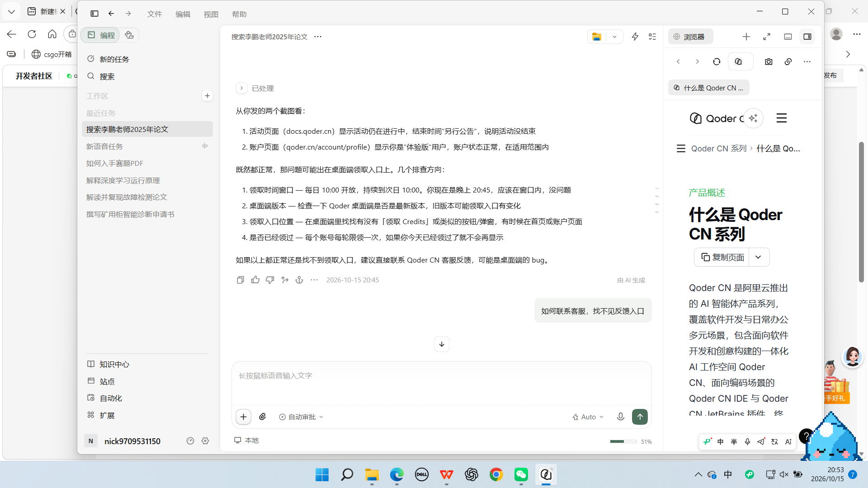The image size is (868, 488).
Task: Start voice input with microphone icon
Action: (x=621, y=417)
